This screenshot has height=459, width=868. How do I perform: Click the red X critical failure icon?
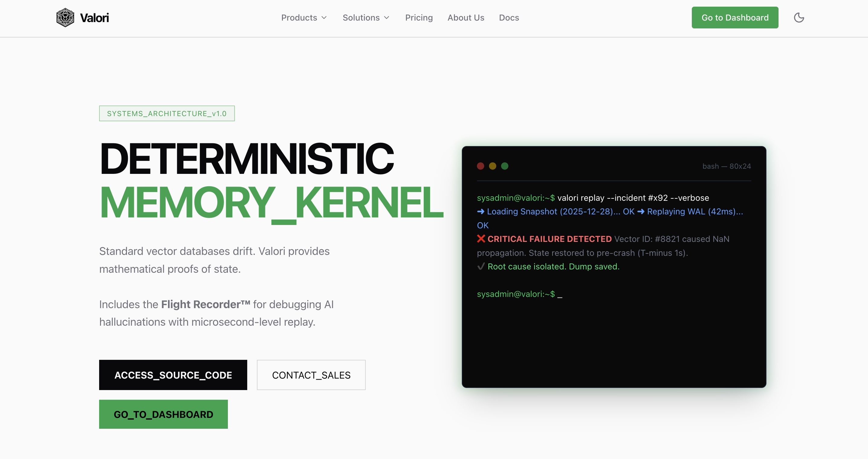click(x=481, y=239)
